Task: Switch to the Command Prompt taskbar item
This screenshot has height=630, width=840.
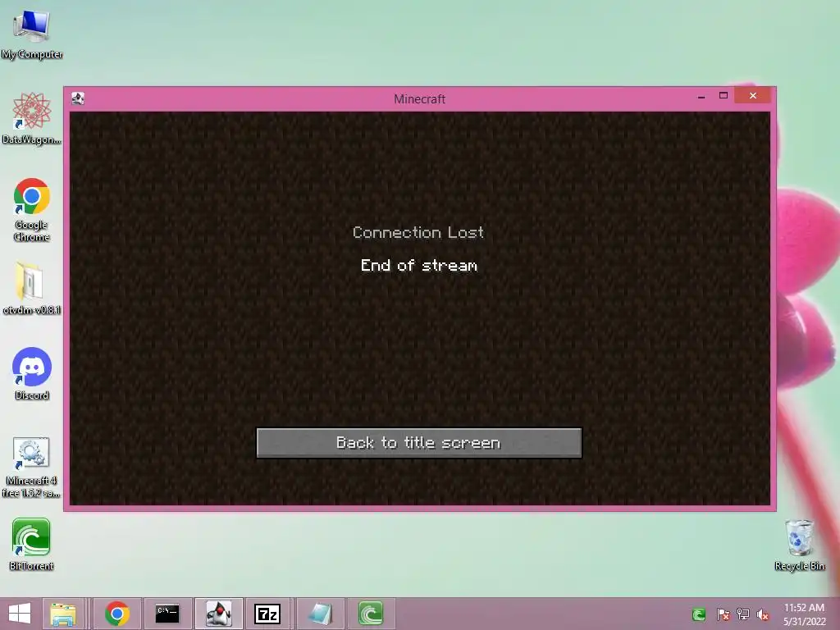Action: 167,614
